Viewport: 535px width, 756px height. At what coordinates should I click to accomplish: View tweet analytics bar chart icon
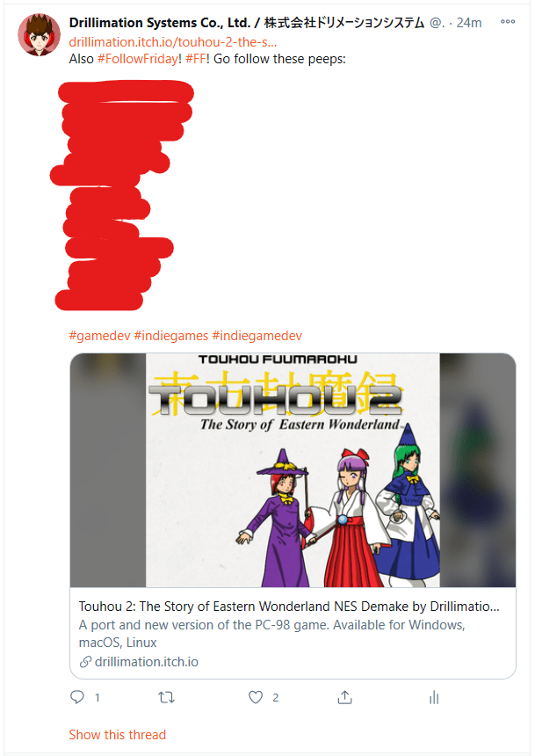434,697
